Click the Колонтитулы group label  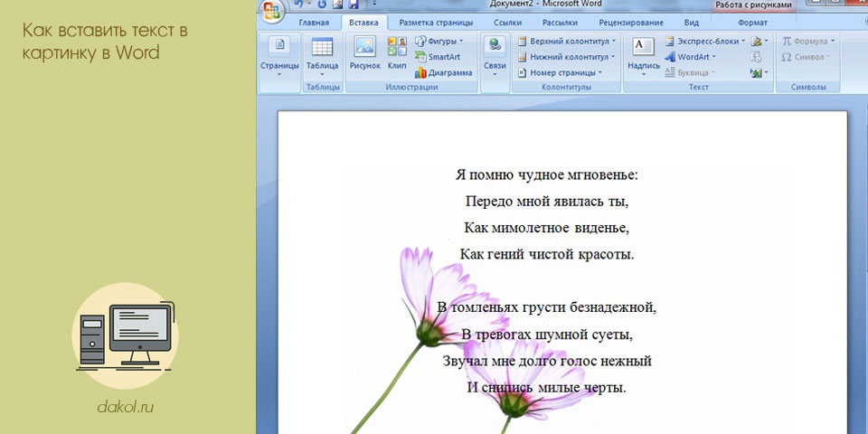[566, 87]
